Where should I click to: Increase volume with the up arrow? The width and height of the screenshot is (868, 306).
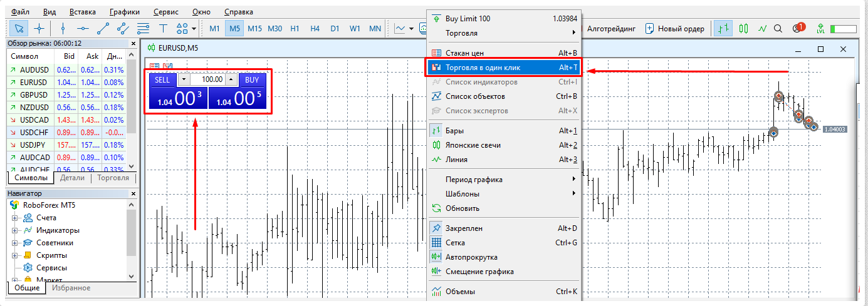pos(231,80)
